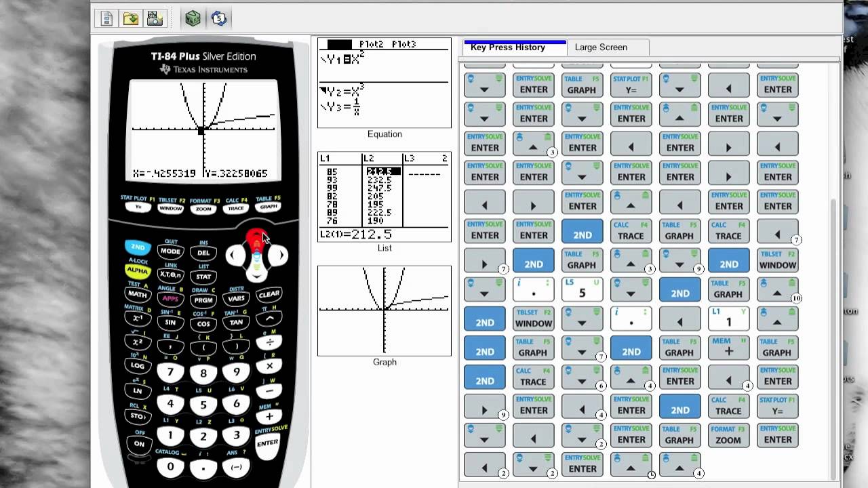The width and height of the screenshot is (868, 488).
Task: Click the calculator's graph display screen
Action: [203, 131]
